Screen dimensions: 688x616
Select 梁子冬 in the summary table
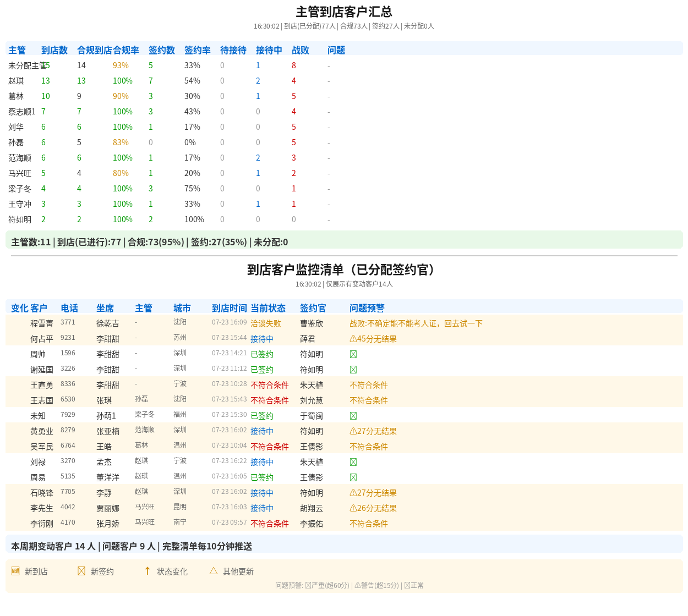[20, 189]
